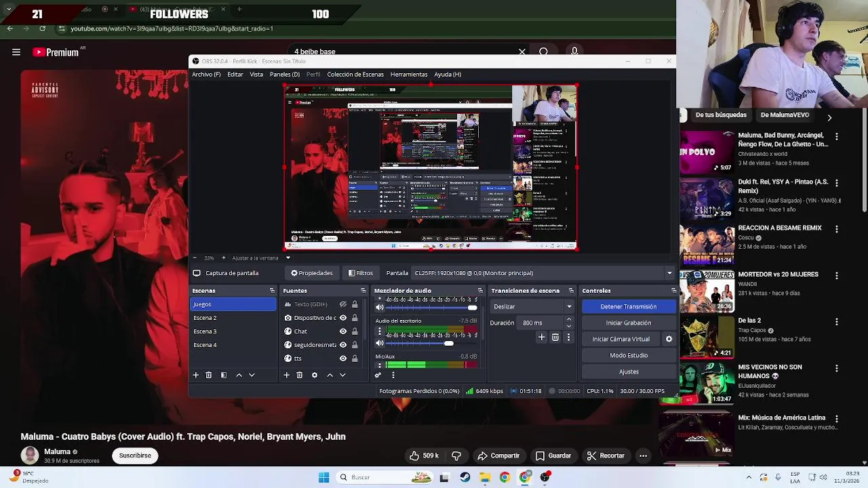Open transition properties three-dot icon
The width and height of the screenshot is (868, 488).
pos(568,337)
